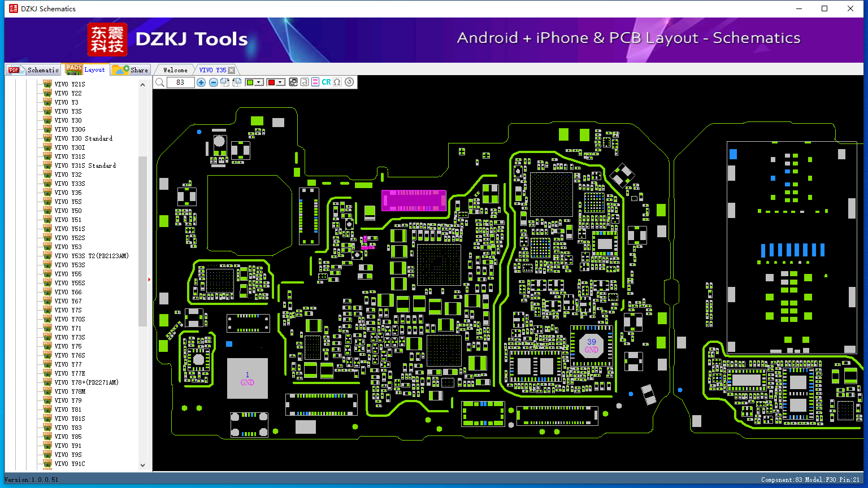The height and width of the screenshot is (488, 868).
Task: Rotate the board layout counter-clockwise
Action: 237,82
